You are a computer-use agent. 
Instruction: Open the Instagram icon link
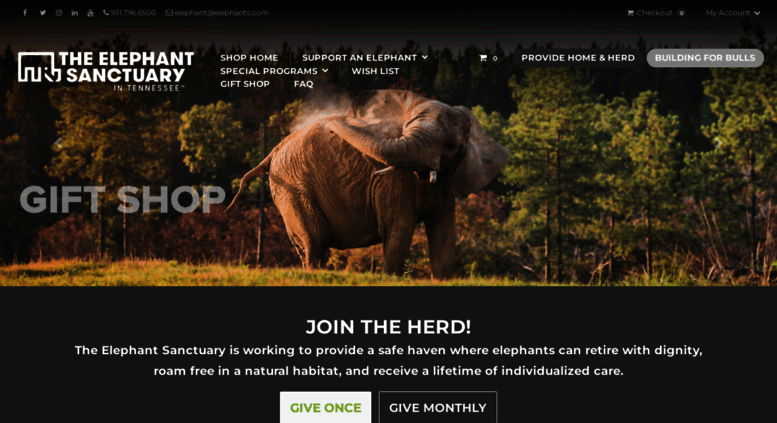click(x=58, y=13)
